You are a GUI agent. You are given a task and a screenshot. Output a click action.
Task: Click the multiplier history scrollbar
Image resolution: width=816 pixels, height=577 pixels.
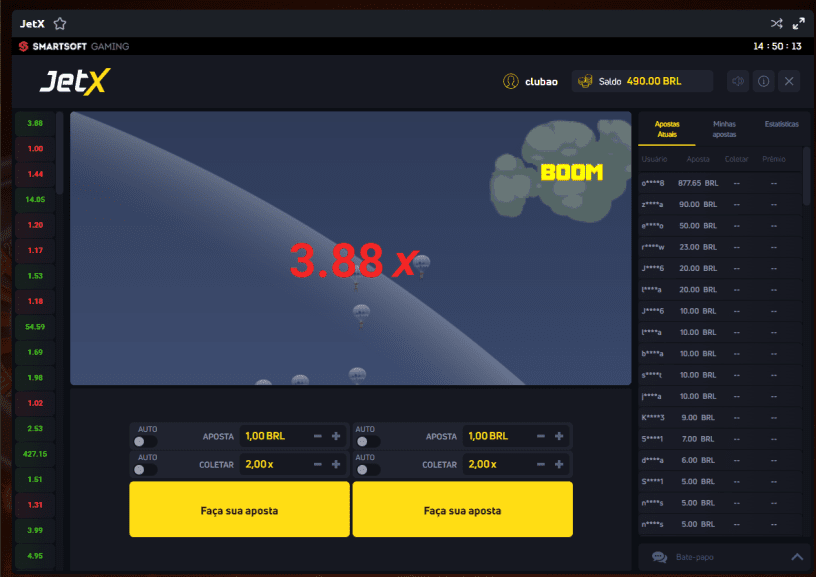pos(59,153)
